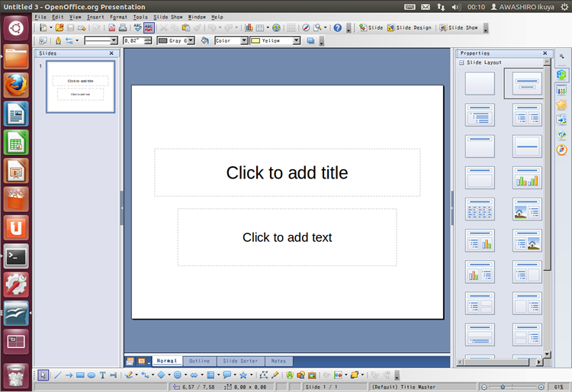
Task: Select the Text tool
Action: point(102,375)
